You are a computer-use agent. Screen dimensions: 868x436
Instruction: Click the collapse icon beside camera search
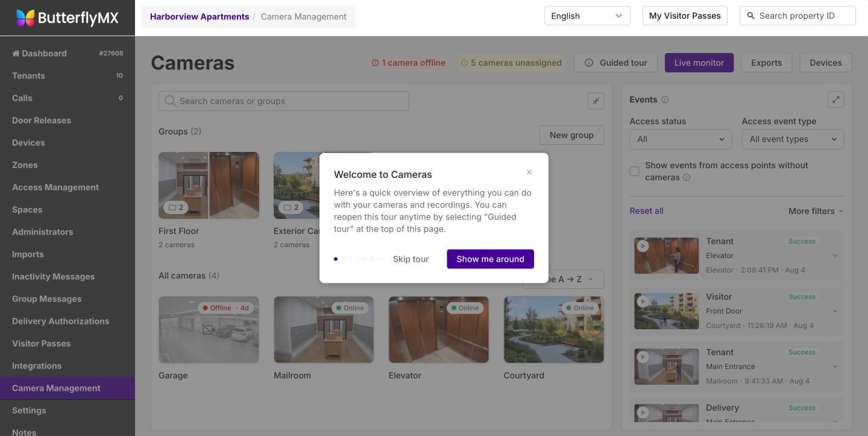point(596,101)
